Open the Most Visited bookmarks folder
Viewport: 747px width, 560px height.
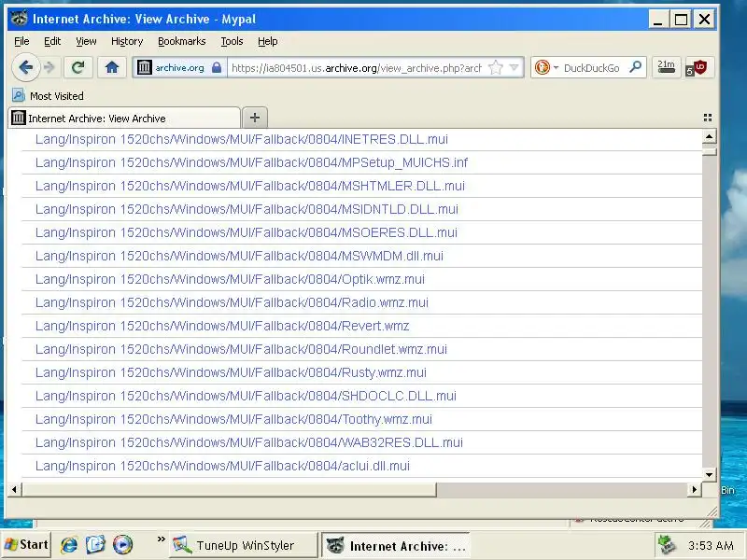point(49,96)
